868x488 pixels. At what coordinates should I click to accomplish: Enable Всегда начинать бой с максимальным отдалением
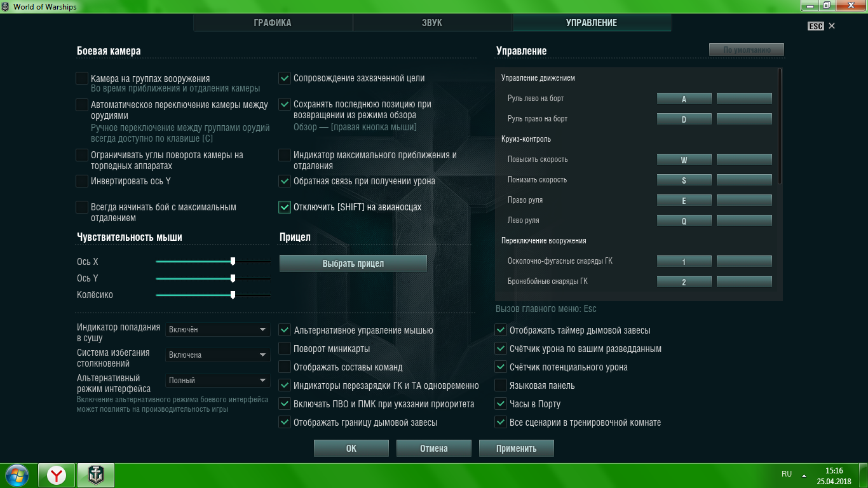click(x=82, y=207)
